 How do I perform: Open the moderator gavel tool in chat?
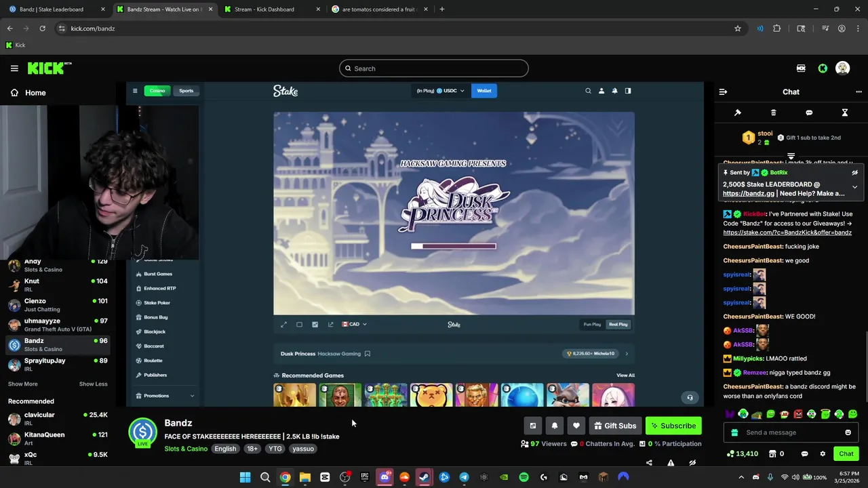738,113
